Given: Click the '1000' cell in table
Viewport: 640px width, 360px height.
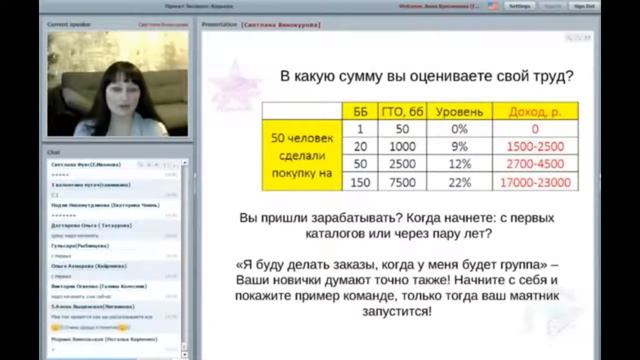Looking at the screenshot, I should (x=402, y=146).
